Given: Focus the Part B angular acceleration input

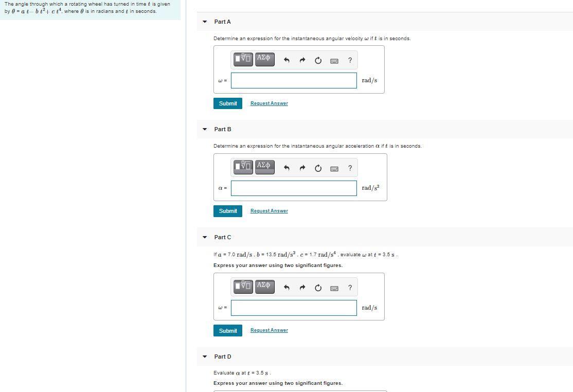Looking at the screenshot, I should pyautogui.click(x=294, y=188).
